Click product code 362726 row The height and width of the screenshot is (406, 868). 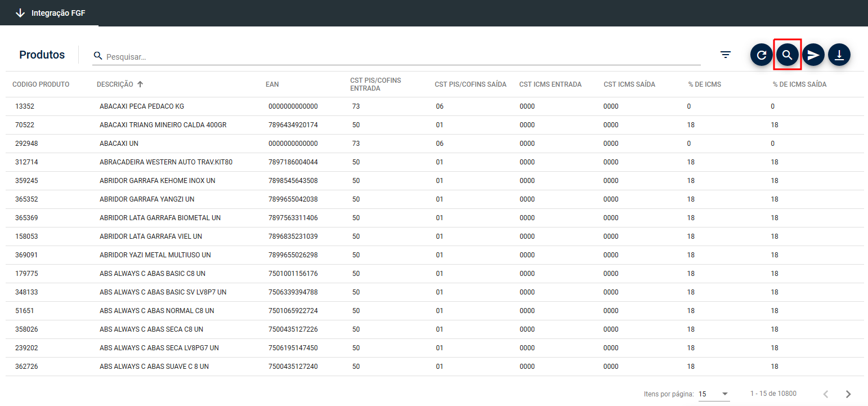[x=26, y=367]
